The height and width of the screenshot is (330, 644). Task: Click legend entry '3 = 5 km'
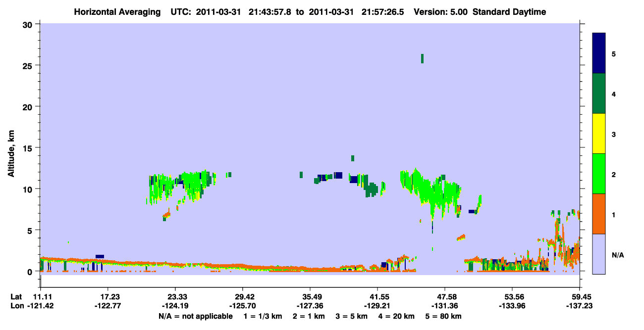(x=353, y=316)
